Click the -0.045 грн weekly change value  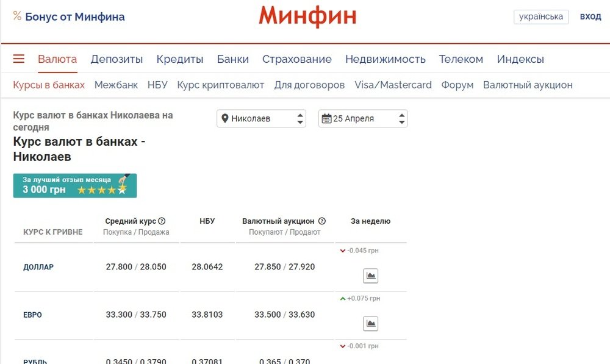pos(363,251)
